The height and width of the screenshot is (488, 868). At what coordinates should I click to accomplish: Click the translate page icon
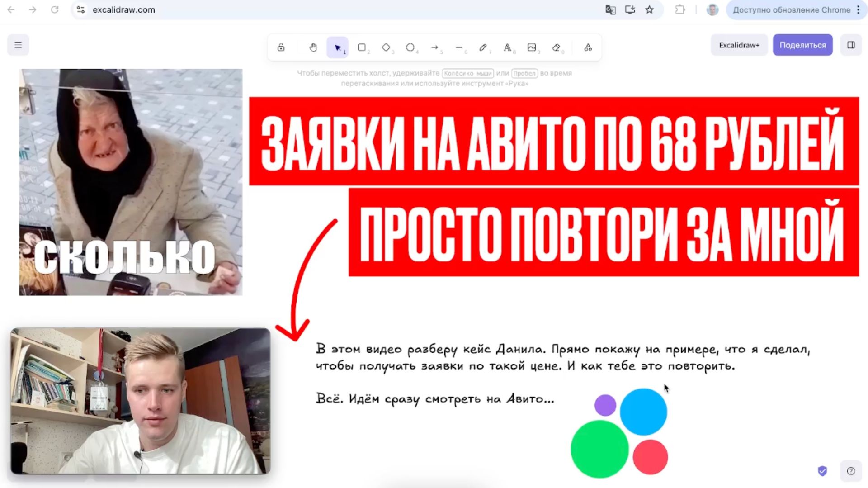(x=610, y=9)
